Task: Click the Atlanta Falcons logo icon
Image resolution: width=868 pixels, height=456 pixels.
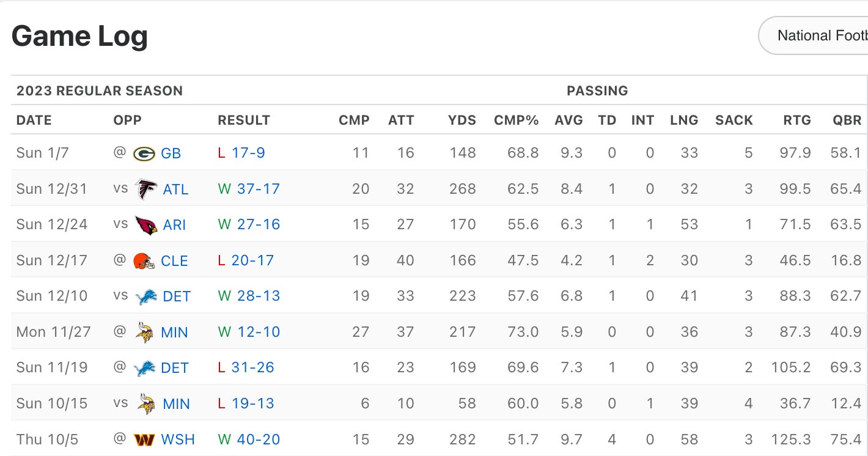Action: point(145,189)
